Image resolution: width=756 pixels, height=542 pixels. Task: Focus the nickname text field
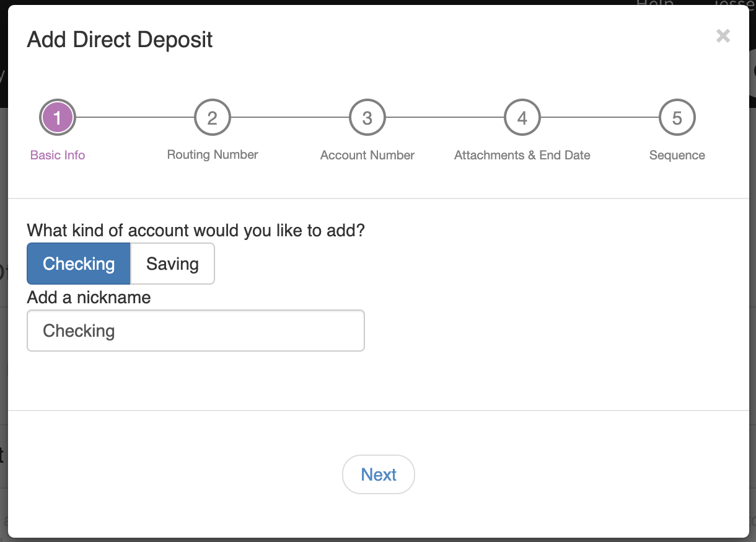tap(196, 331)
